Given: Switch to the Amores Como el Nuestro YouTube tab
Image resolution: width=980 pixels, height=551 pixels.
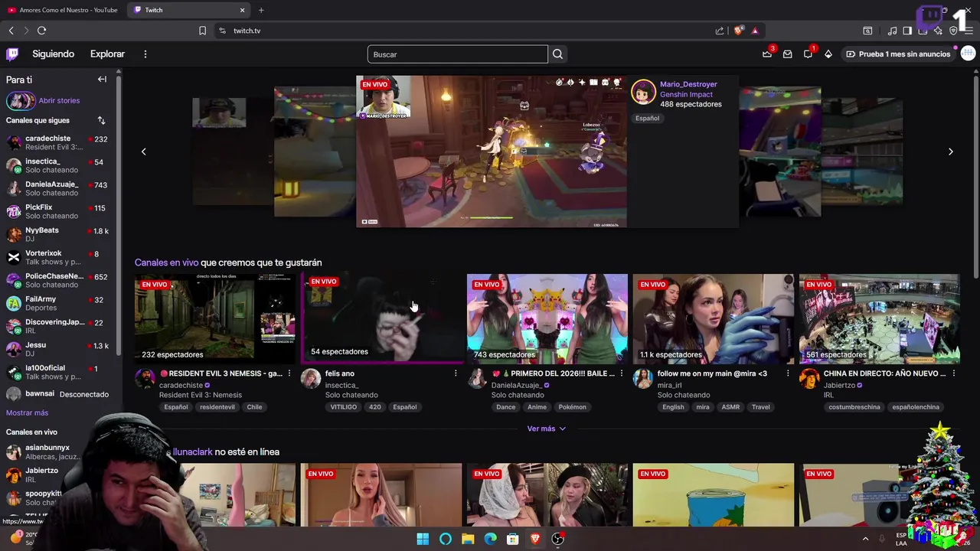Looking at the screenshot, I should pyautogui.click(x=63, y=10).
